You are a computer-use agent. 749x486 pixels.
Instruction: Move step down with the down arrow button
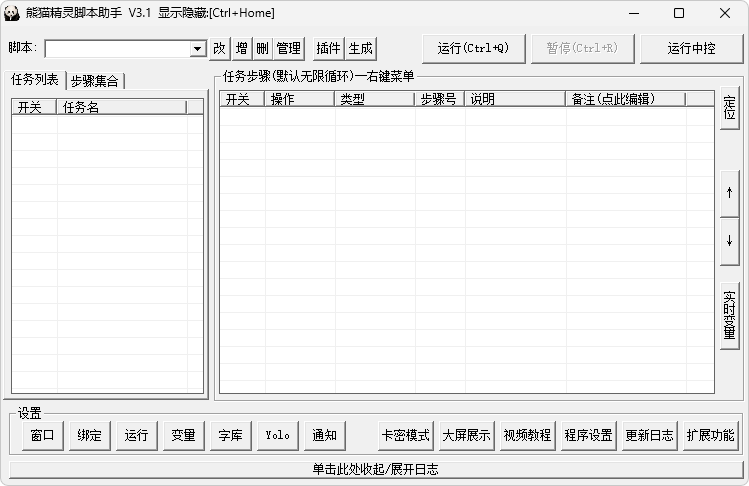point(729,240)
